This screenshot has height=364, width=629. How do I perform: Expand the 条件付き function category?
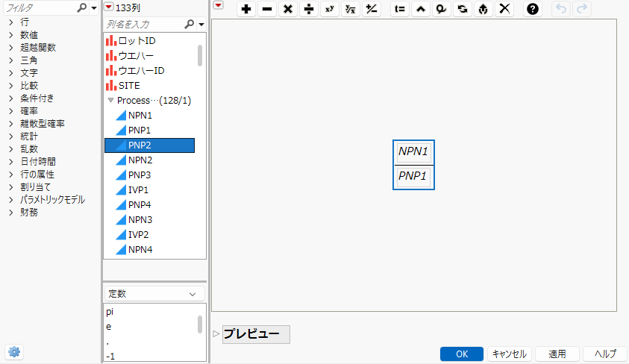click(x=11, y=98)
